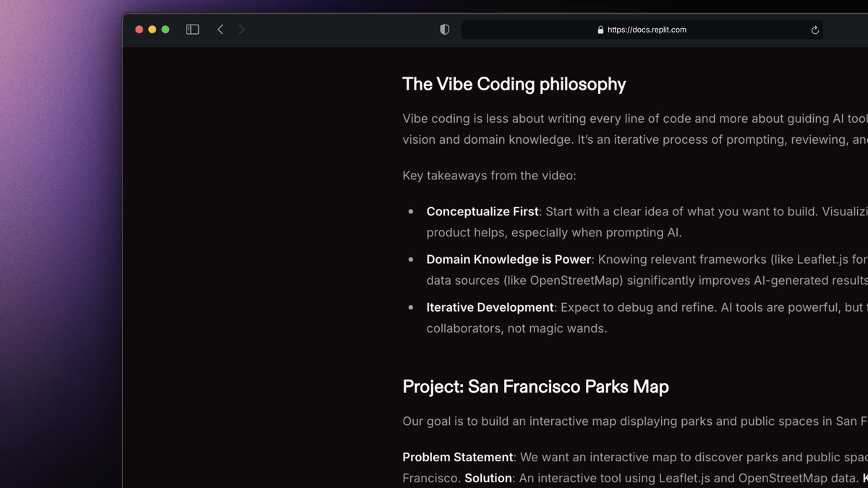This screenshot has width=868, height=488.
Task: Click the 'Domain Knowledge is Power' text
Action: click(509, 260)
